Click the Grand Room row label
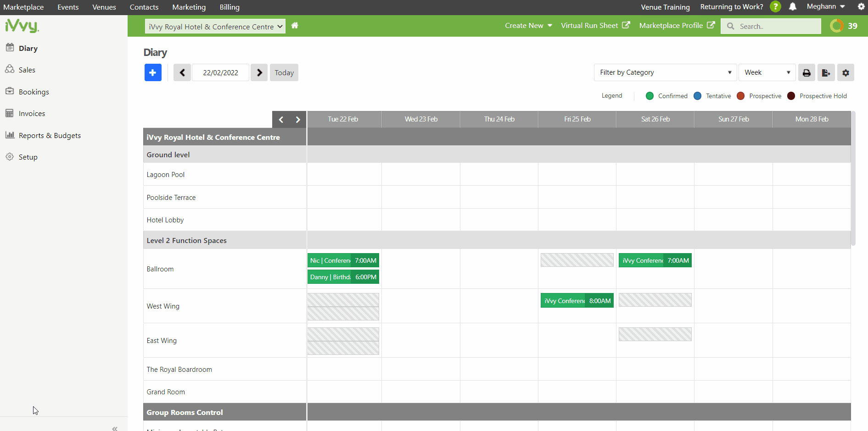Image resolution: width=868 pixels, height=431 pixels. pos(166,392)
